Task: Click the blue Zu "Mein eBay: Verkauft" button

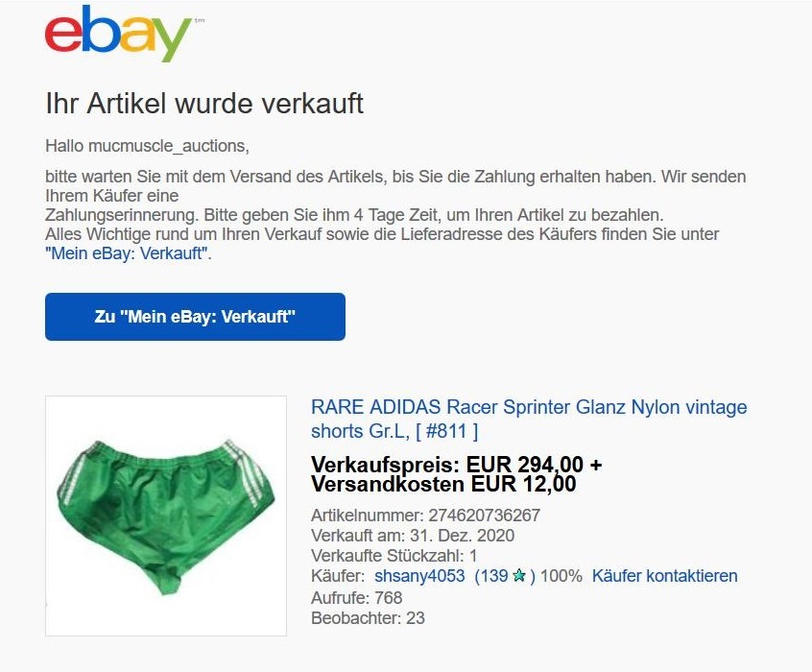Action: [x=195, y=317]
